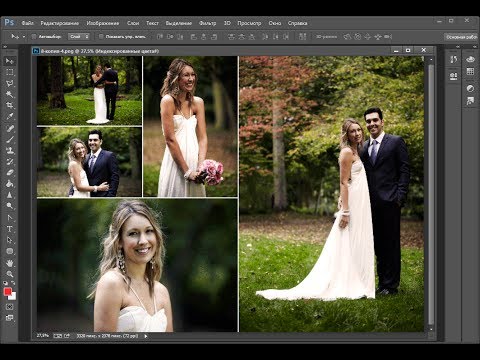This screenshot has height=360, width=480.
Task: Click the document vertical scrollbar
Action: [x=431, y=195]
